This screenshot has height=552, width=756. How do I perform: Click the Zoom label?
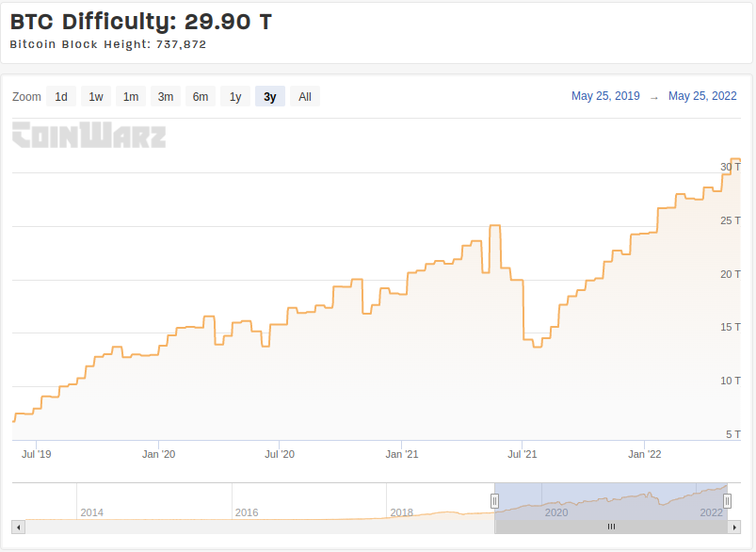point(26,96)
